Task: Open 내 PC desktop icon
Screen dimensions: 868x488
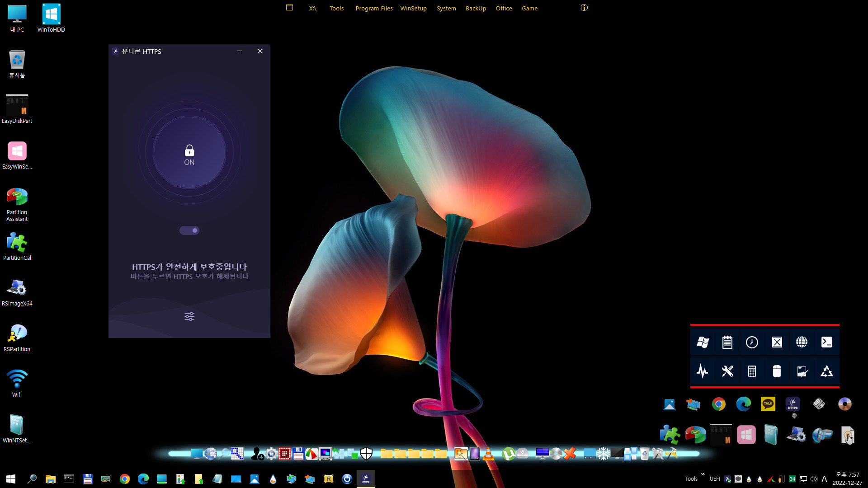Action: (x=17, y=19)
